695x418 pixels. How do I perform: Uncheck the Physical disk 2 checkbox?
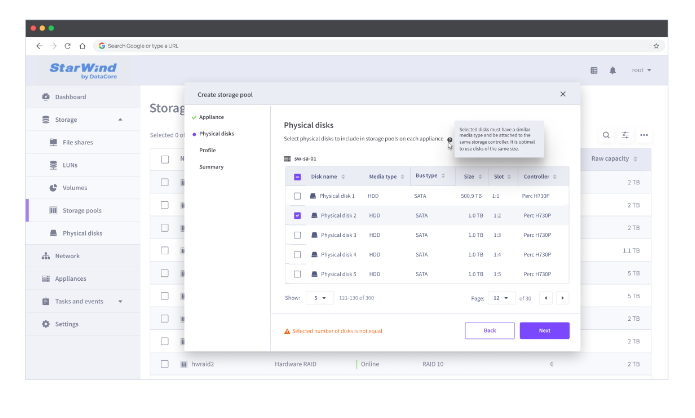click(x=297, y=215)
